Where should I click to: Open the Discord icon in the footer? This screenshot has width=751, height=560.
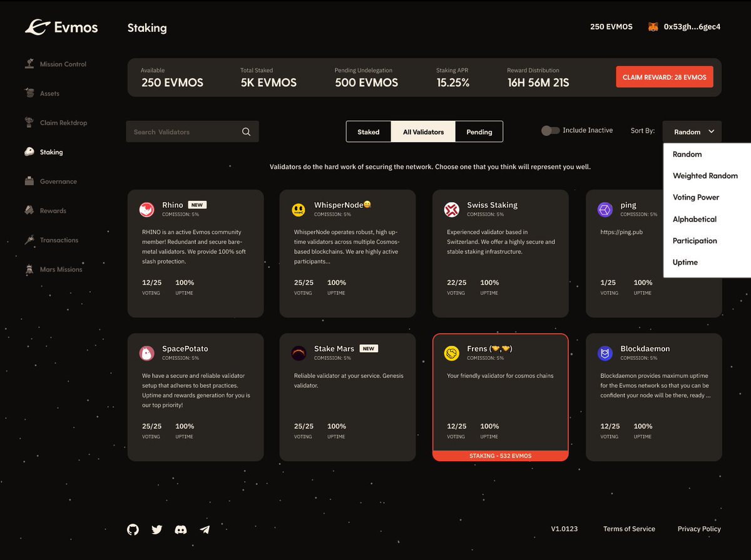[x=181, y=529]
